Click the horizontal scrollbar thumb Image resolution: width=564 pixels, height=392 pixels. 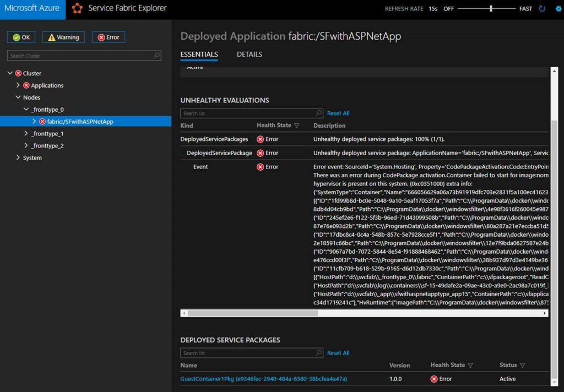pos(253,313)
